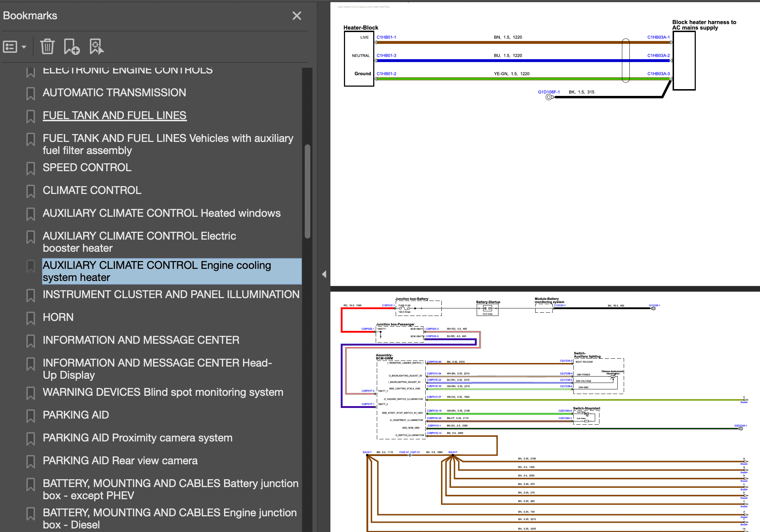The image size is (760, 532).
Task: Collapse the side panel with the arrow
Action: coord(324,274)
